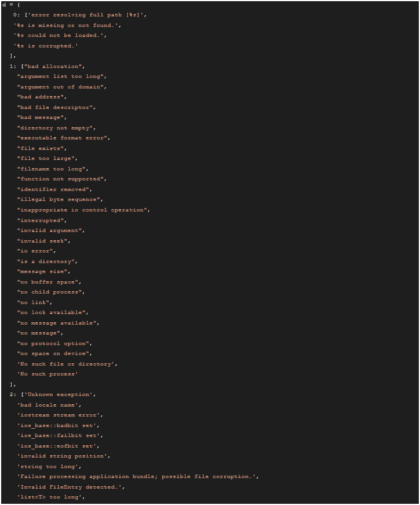
Task: Click "argument list too long" text
Action: 61,76
